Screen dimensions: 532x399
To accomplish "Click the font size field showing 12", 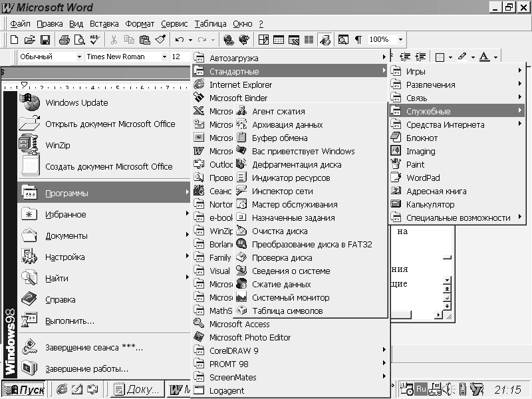I will tap(180, 57).
